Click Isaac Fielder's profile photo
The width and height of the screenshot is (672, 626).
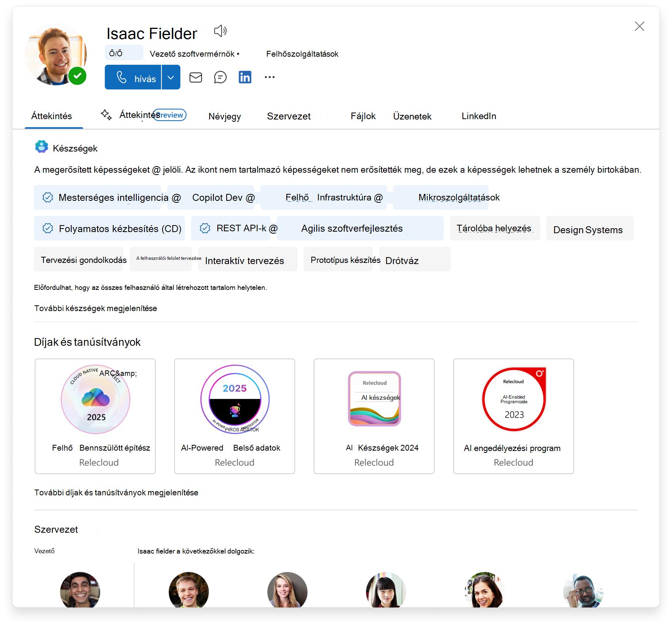[56, 54]
